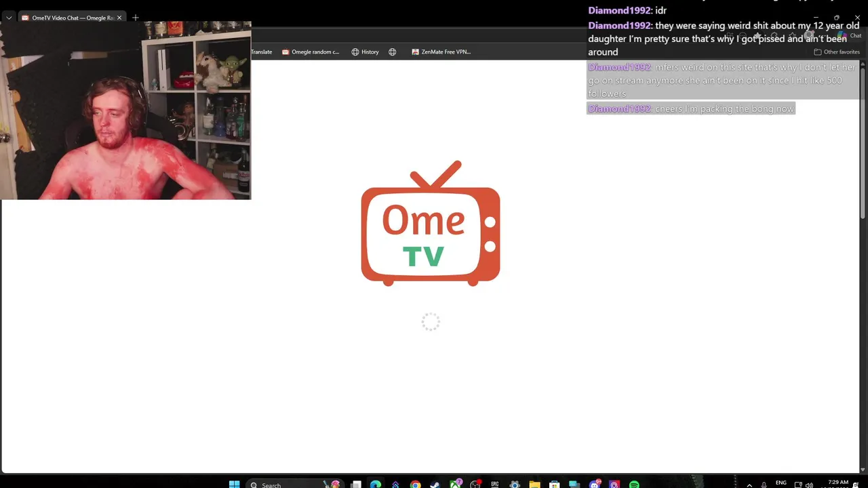Screen dimensions: 868x488
Task: Open Spotify from taskbar
Action: coord(634,484)
